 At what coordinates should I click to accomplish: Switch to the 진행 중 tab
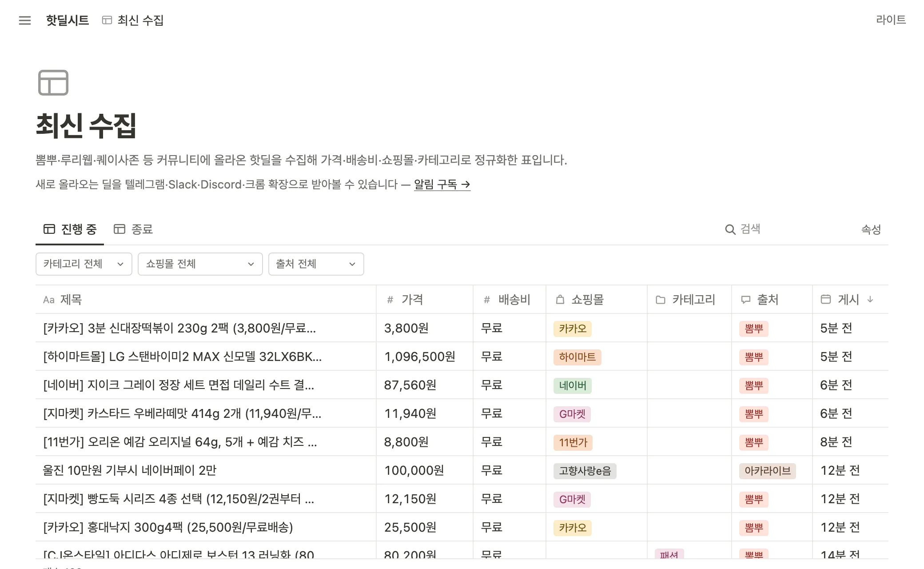click(x=70, y=229)
